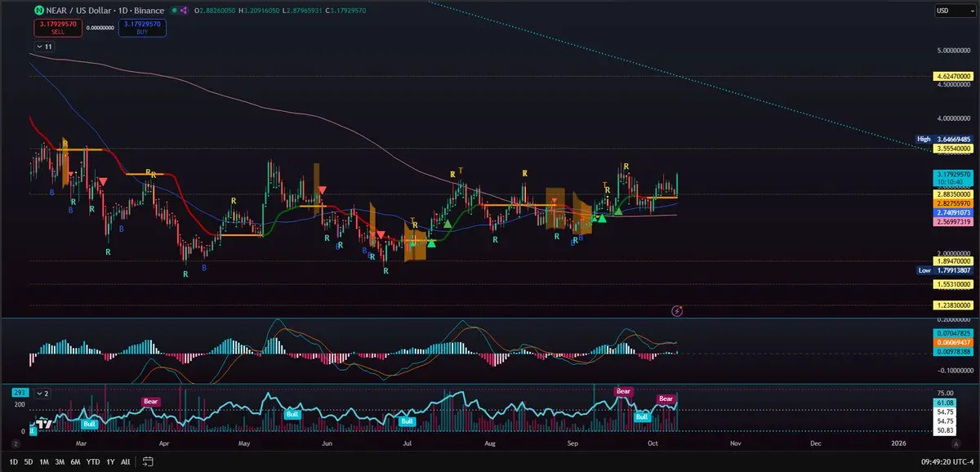Click the Bull label near July
Viewport: 980px width, 472px height.
click(406, 421)
